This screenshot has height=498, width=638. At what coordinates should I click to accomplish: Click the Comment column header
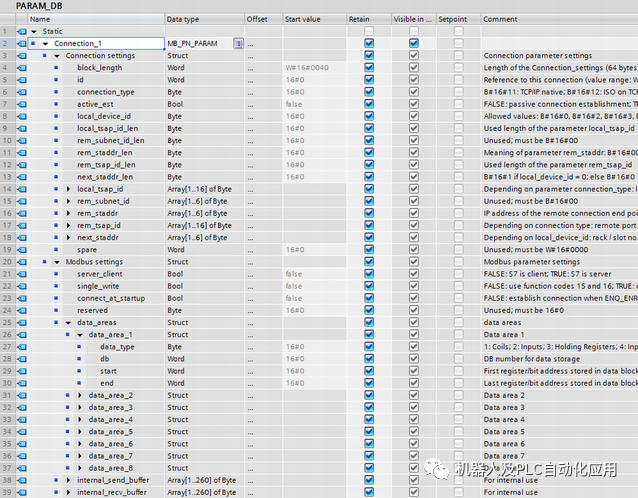click(x=559, y=19)
